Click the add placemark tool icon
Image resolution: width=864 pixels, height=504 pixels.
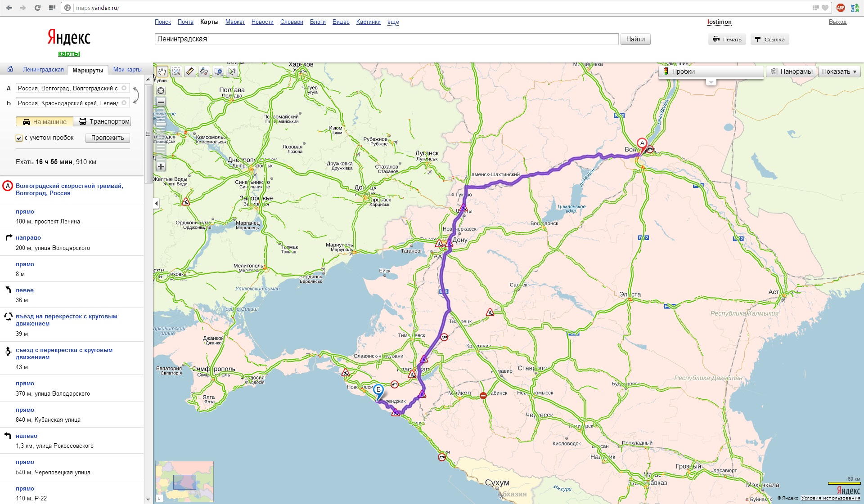click(x=218, y=71)
